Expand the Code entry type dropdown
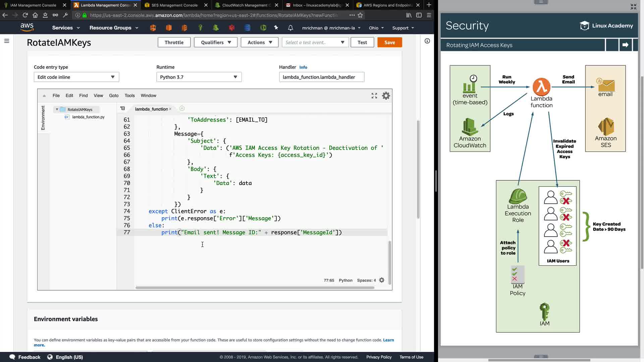Image resolution: width=644 pixels, height=362 pixels. [x=76, y=77]
